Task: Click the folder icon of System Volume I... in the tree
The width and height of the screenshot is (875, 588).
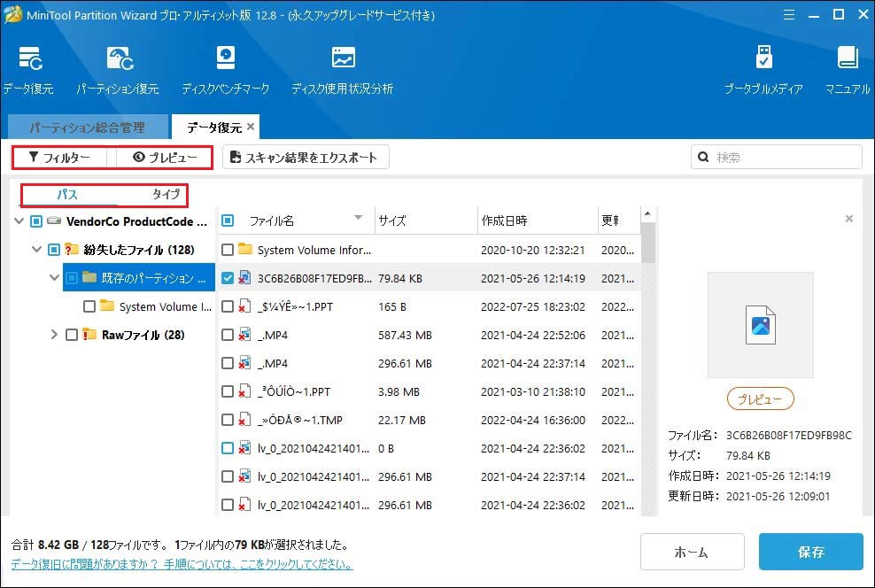Action: click(107, 306)
